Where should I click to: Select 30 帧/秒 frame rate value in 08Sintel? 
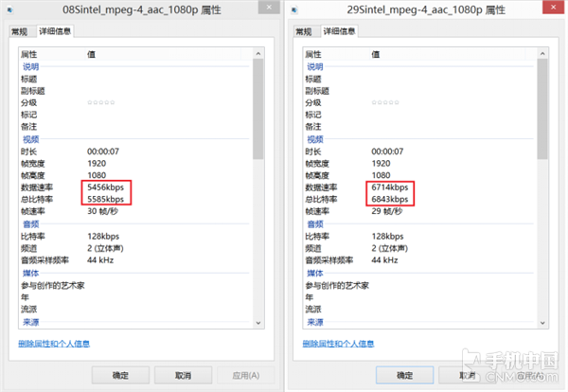(x=102, y=211)
